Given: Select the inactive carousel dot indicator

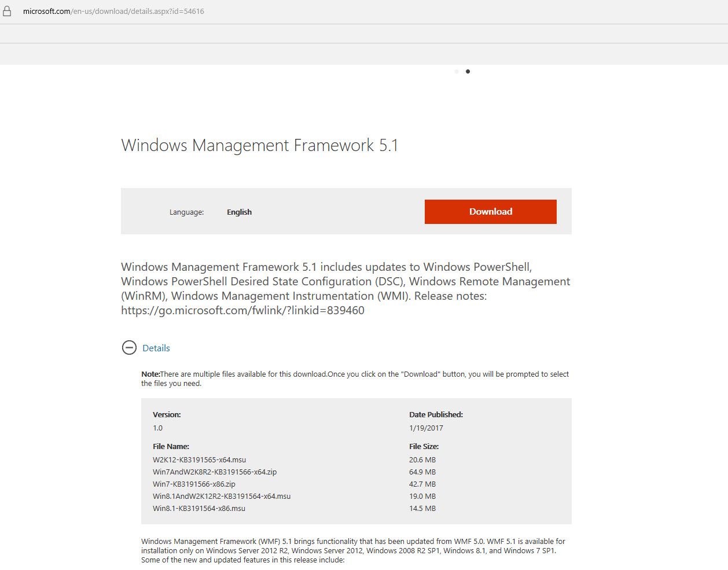Looking at the screenshot, I should 457,72.
